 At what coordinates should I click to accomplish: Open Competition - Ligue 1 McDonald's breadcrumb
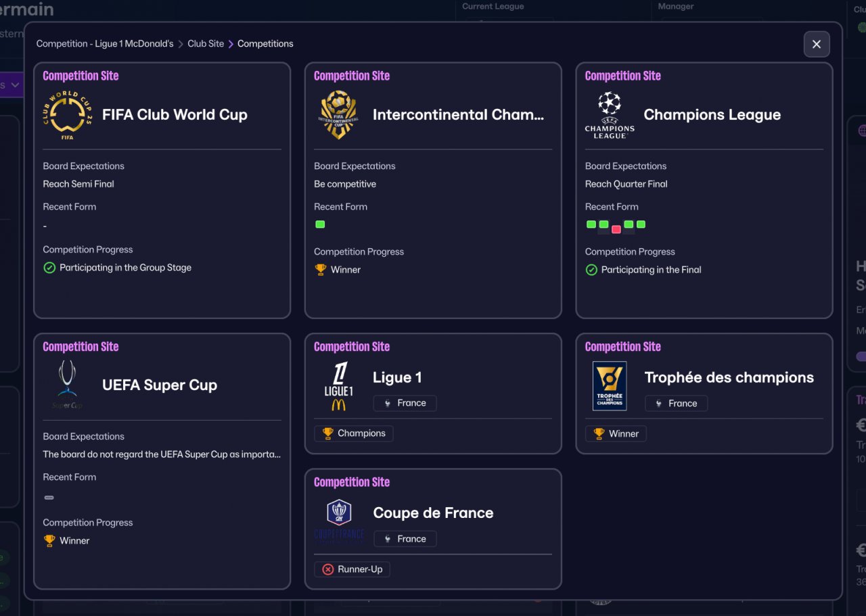point(105,43)
